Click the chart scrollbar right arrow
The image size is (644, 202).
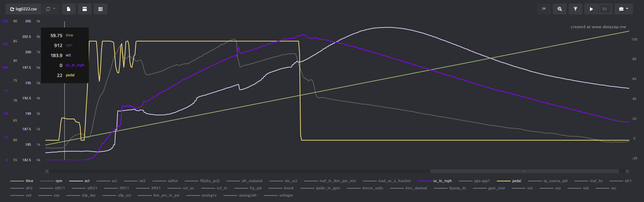[x=627, y=171]
